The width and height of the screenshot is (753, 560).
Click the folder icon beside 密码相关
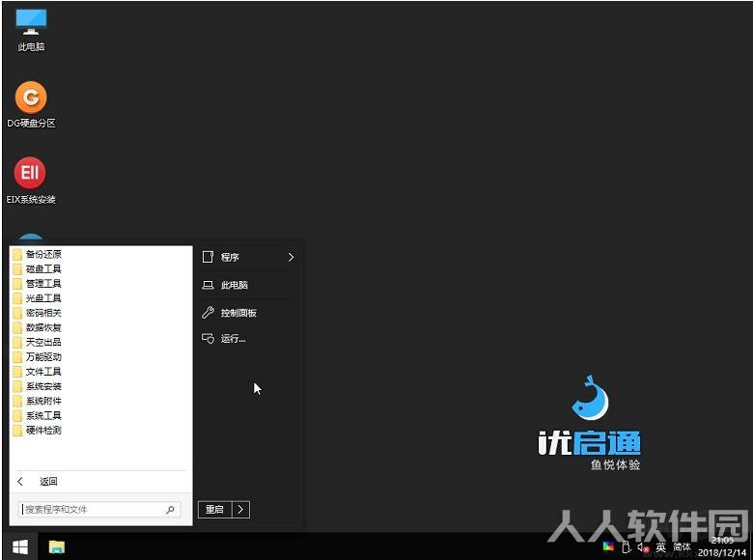pyautogui.click(x=17, y=313)
